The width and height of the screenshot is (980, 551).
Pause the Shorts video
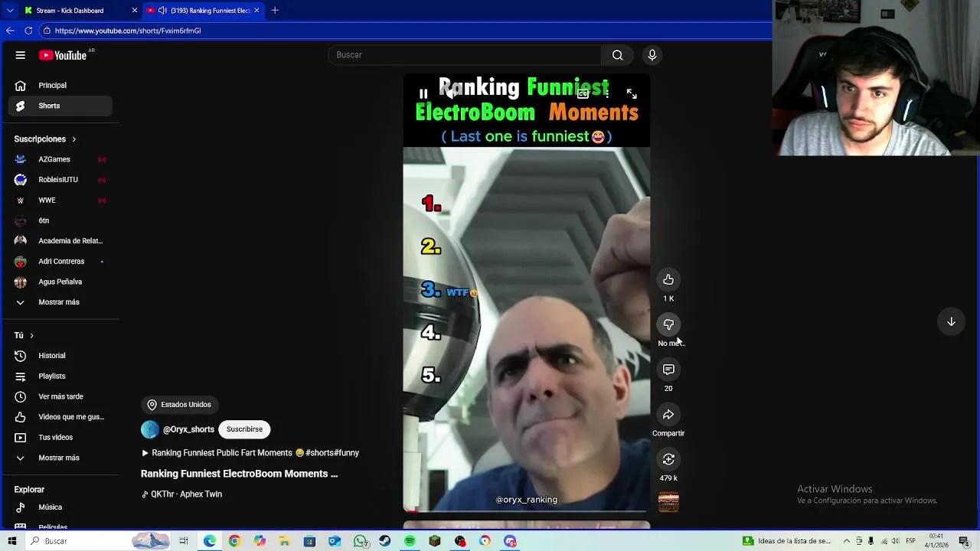click(x=423, y=94)
